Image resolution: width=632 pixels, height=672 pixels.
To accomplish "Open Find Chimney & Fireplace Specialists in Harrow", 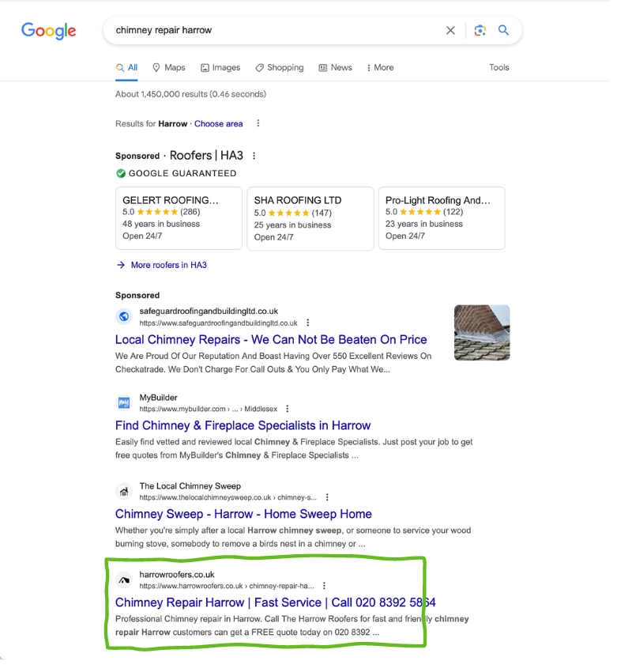I will pyautogui.click(x=243, y=425).
